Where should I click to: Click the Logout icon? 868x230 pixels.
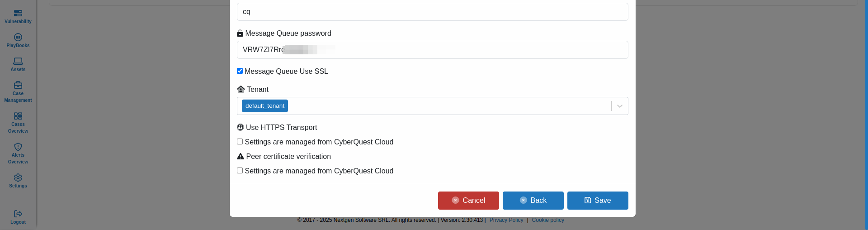pos(18,214)
